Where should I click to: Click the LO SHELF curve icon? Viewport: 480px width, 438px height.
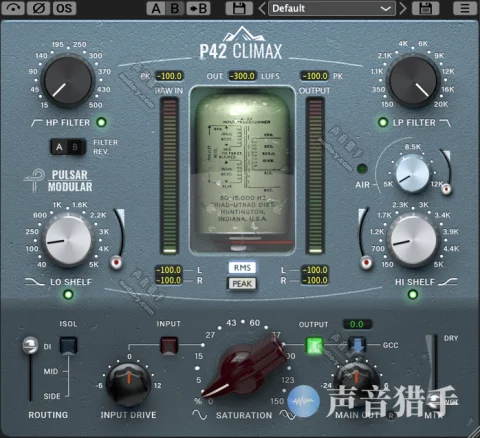click(x=35, y=282)
